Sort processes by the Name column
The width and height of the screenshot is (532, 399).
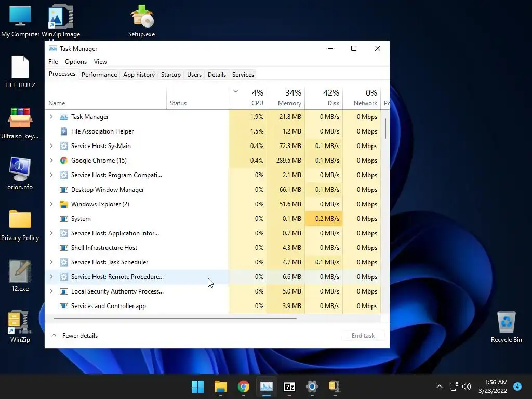[105, 98]
